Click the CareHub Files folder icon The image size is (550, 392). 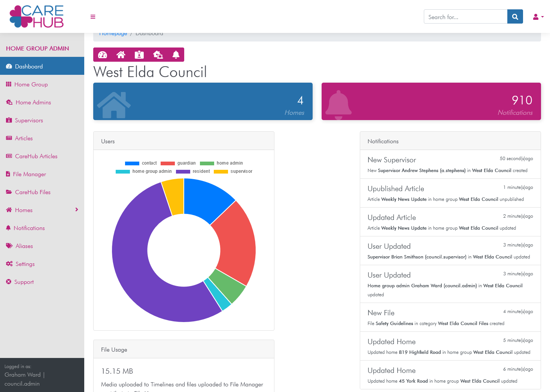9,192
